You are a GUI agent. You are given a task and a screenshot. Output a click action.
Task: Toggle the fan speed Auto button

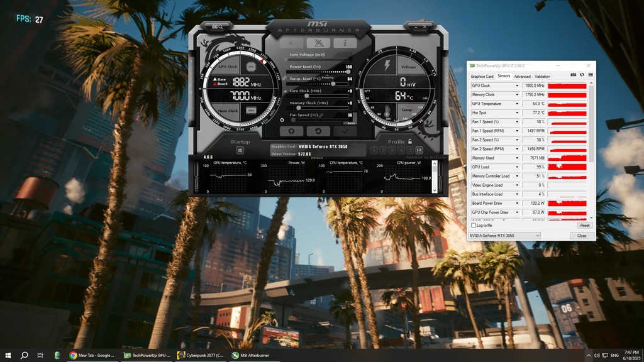(351, 123)
